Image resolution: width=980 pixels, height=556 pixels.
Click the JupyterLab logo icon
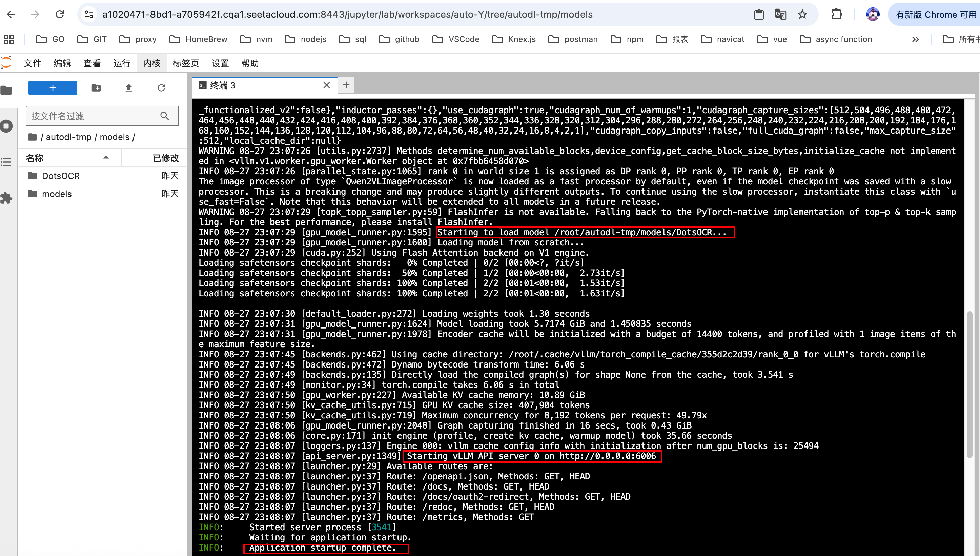point(6,63)
